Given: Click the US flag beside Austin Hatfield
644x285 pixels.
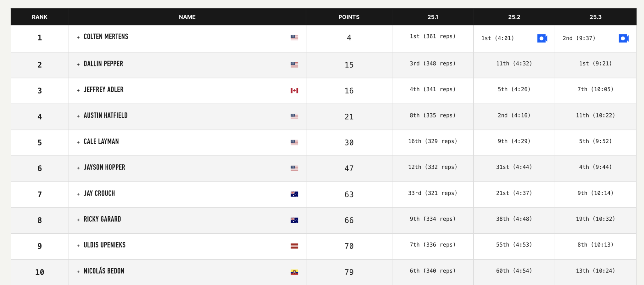Looking at the screenshot, I should tap(294, 116).
